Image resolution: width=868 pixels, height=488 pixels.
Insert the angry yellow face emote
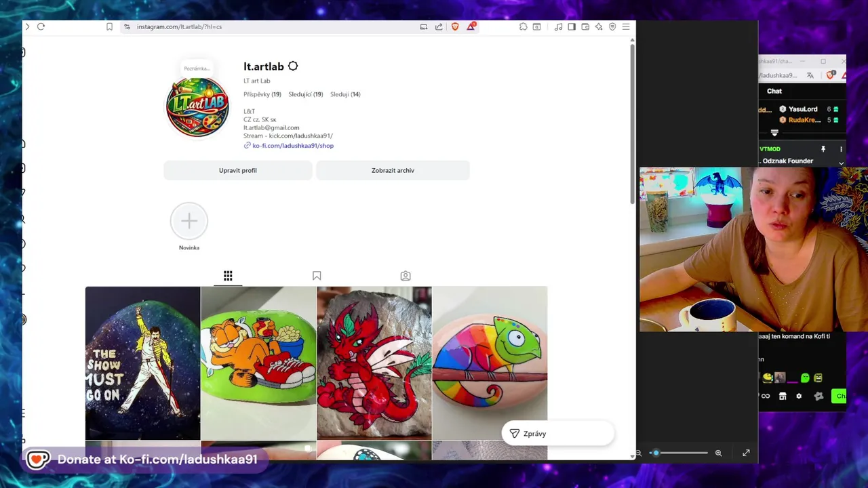(818, 378)
